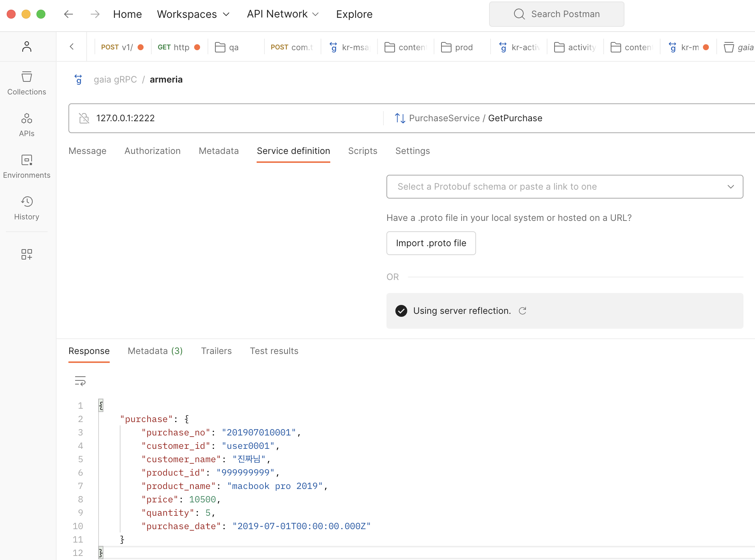
Task: Switch to the Metadata request tab
Action: tap(219, 151)
